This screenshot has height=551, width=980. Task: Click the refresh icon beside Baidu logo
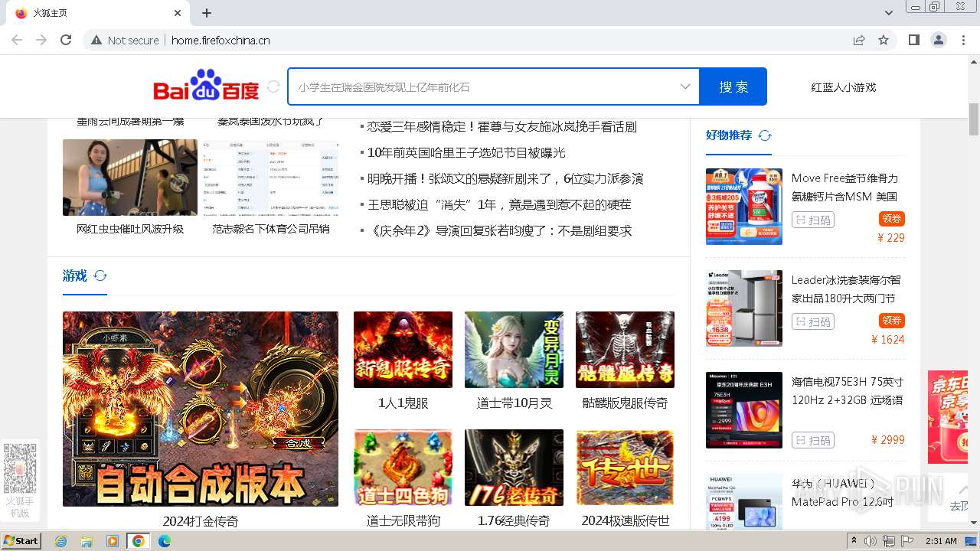(273, 87)
